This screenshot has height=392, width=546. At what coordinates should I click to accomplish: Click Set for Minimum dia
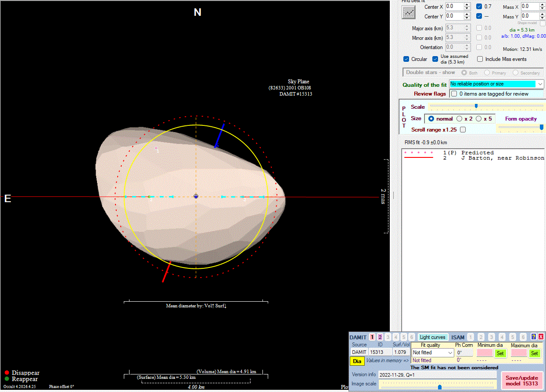pos(500,353)
